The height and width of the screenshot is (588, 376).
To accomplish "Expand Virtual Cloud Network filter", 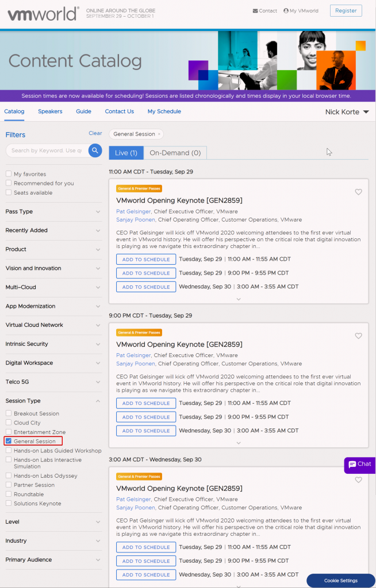I will pyautogui.click(x=53, y=325).
